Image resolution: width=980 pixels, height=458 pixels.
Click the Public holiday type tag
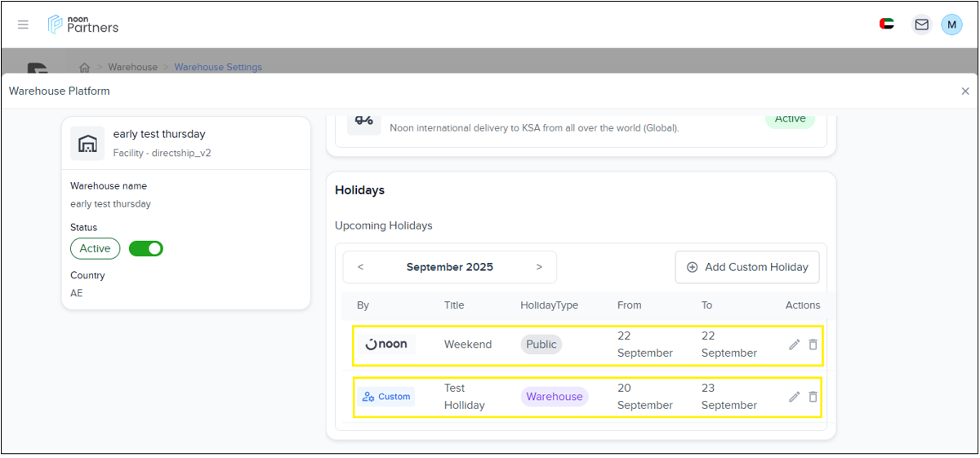pyautogui.click(x=541, y=345)
